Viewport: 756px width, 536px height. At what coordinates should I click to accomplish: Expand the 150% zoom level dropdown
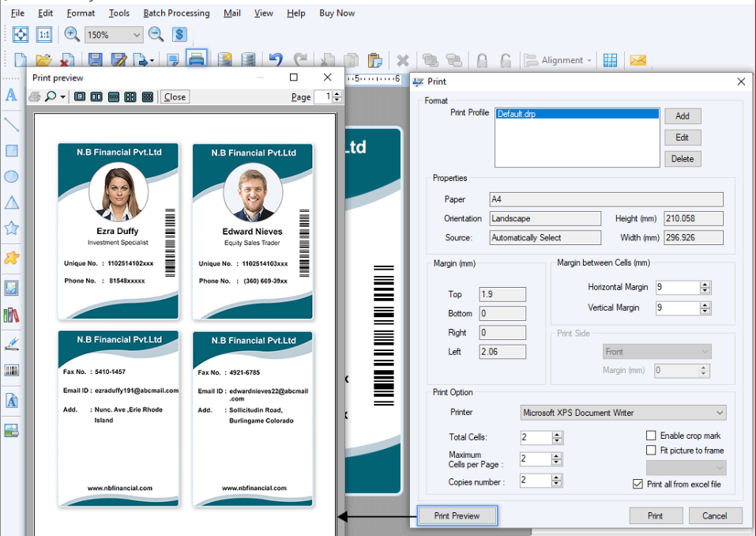tap(137, 35)
